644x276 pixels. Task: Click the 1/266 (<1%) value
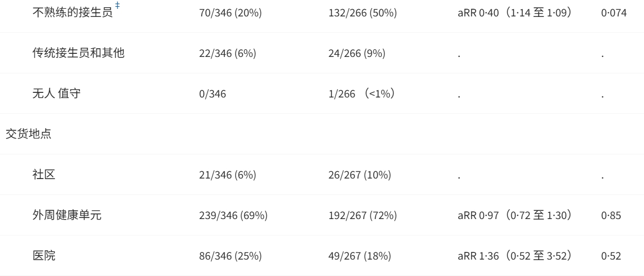coord(362,94)
